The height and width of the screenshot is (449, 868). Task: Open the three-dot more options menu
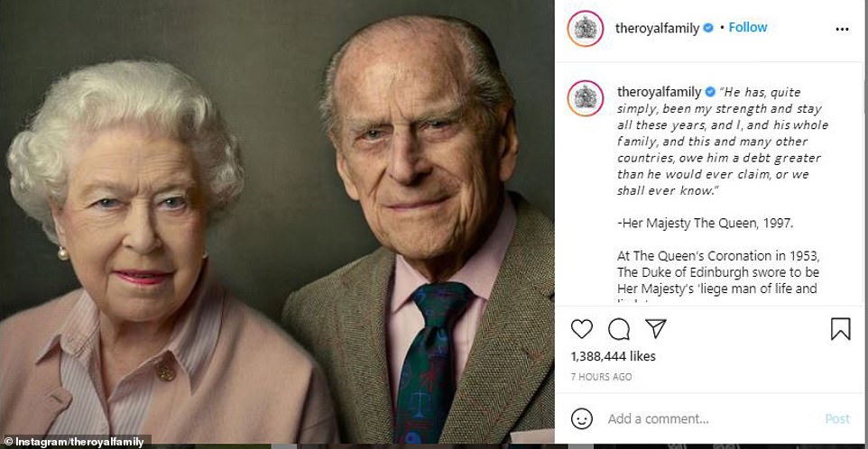[842, 29]
